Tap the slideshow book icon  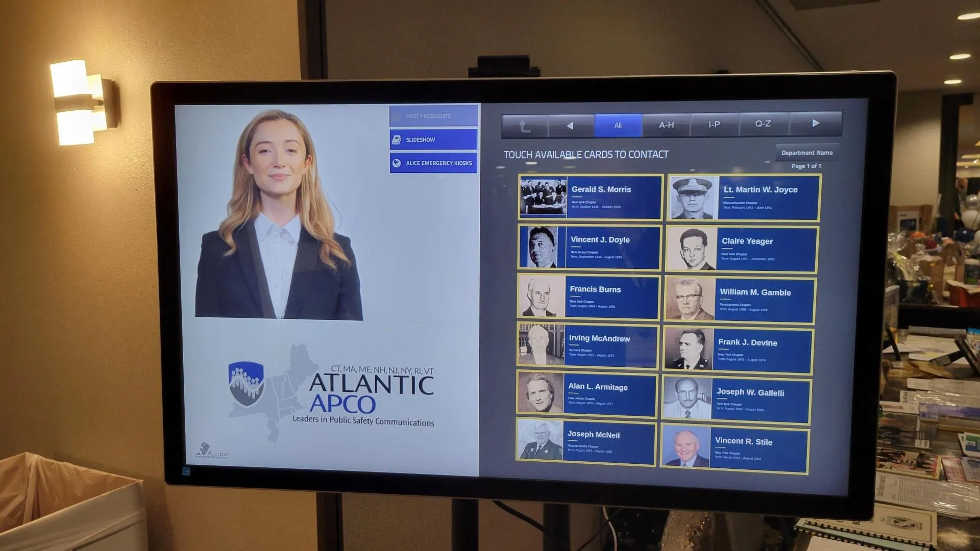click(397, 139)
